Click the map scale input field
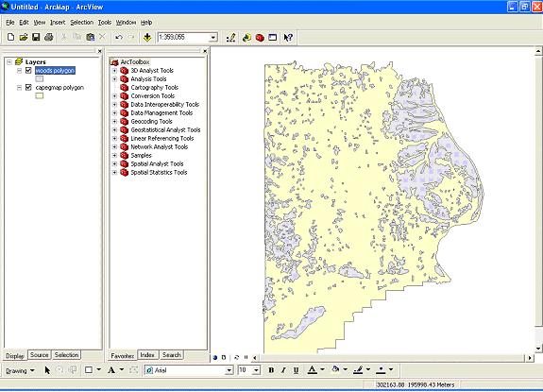Screen dimensions: 543x392 pyautogui.click(x=183, y=37)
